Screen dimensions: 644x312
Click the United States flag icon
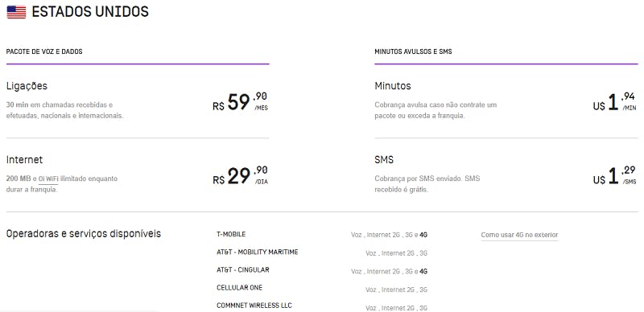(x=16, y=12)
